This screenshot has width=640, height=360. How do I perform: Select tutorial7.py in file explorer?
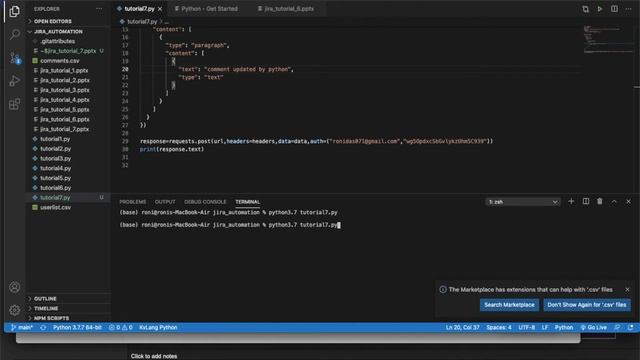(x=55, y=198)
